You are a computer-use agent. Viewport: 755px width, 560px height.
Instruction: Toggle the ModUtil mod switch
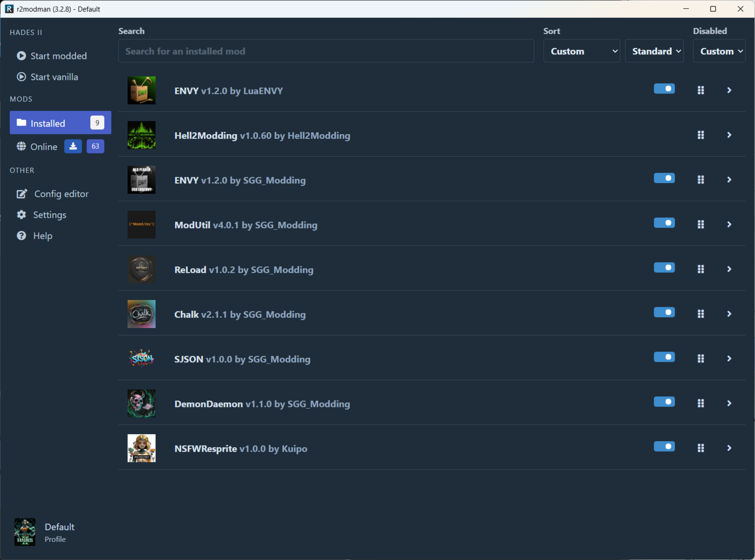tap(664, 223)
